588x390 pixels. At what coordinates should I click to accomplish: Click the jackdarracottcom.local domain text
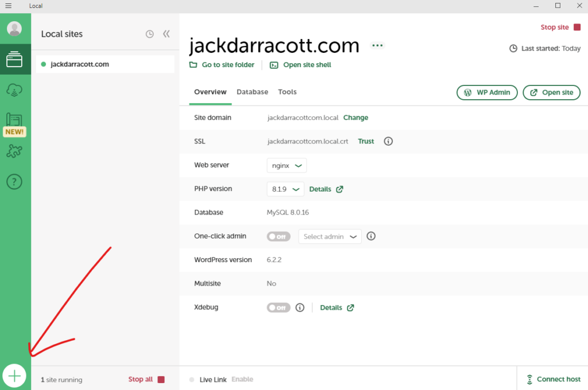coord(303,118)
